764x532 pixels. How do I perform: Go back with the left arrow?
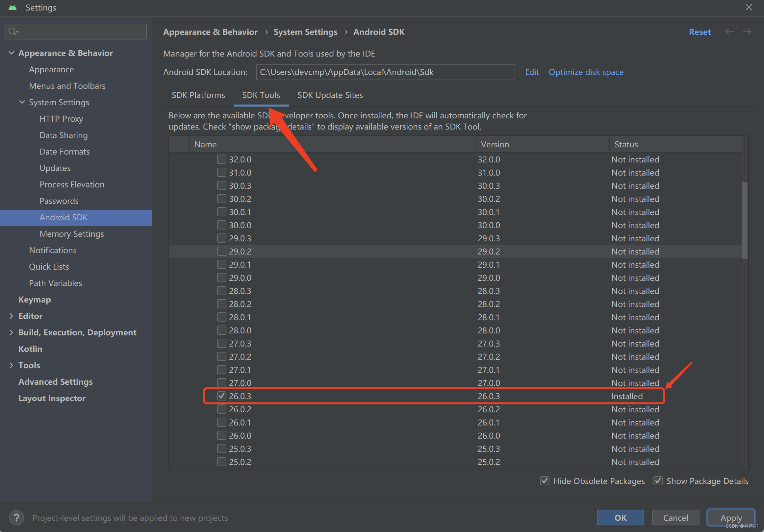coord(729,32)
